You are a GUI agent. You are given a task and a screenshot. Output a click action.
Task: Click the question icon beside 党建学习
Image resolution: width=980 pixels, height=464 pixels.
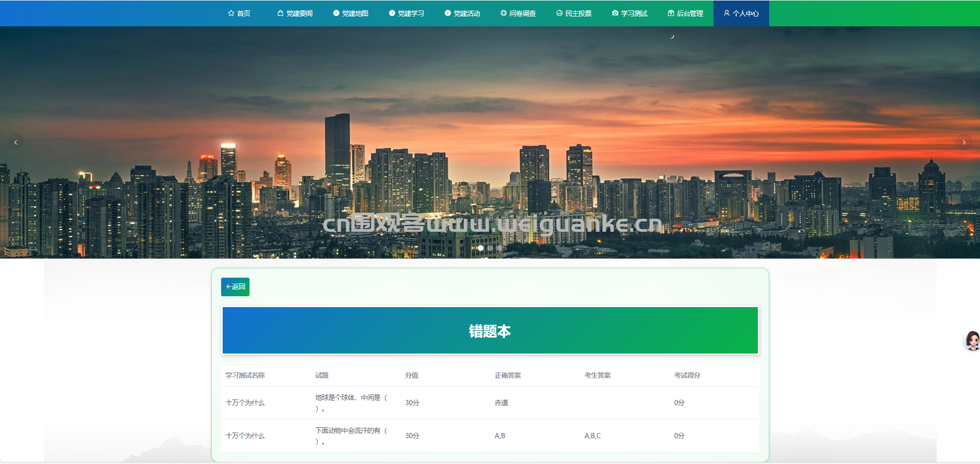pos(392,13)
